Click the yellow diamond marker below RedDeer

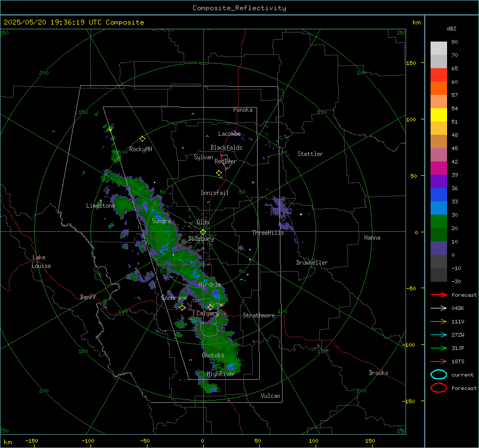(219, 173)
